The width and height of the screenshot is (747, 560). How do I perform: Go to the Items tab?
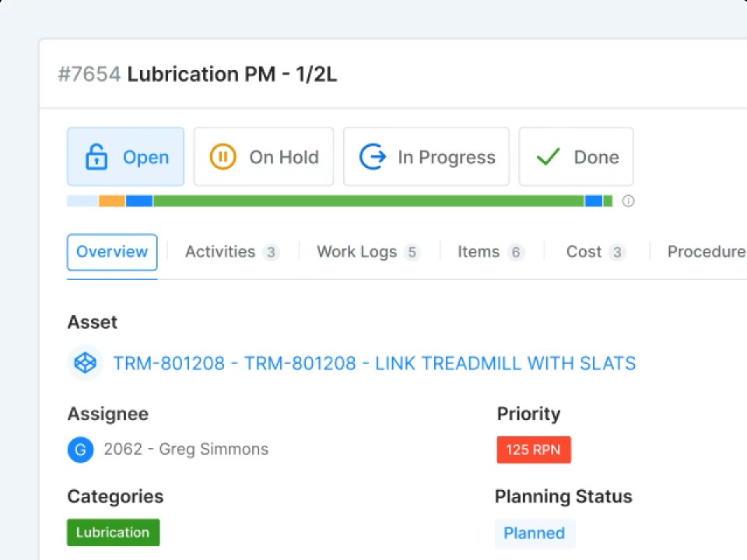[490, 252]
